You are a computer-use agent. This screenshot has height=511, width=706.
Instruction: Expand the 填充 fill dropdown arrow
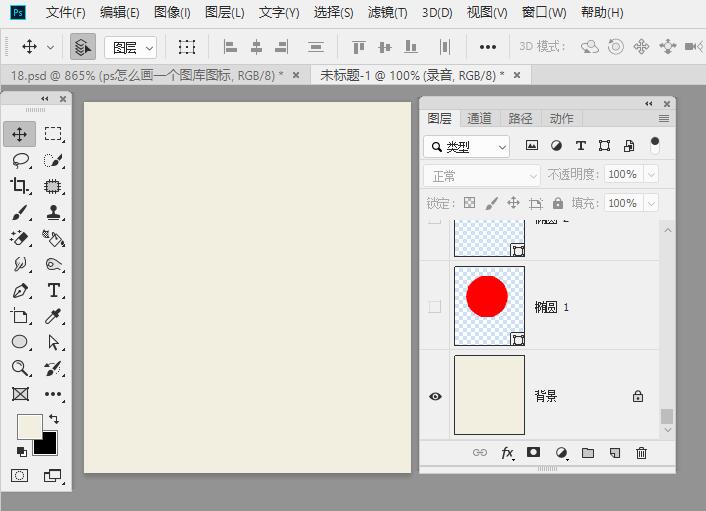651,203
